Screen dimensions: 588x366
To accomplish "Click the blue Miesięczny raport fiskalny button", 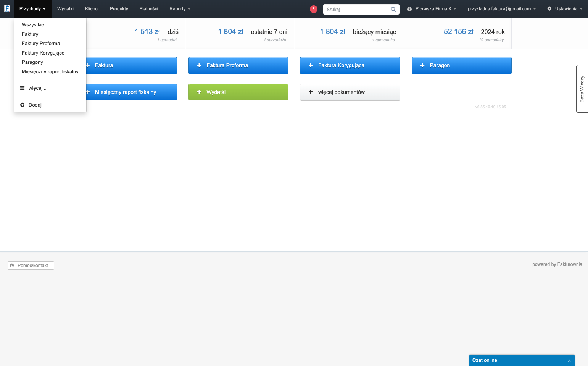I will click(x=131, y=92).
